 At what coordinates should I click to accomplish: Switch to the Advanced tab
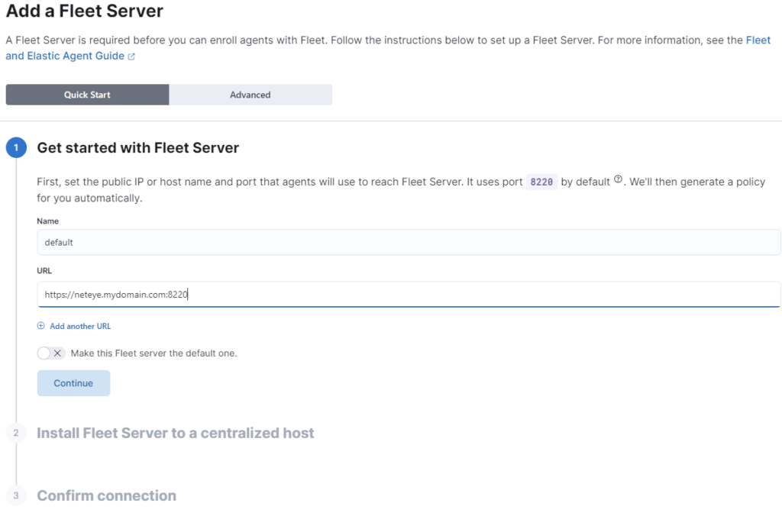[x=250, y=95]
